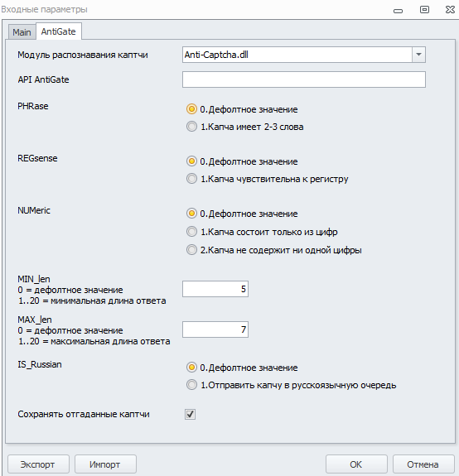This screenshot has height=476, width=459.
Task: Select IS_Russian send to Russian queue option
Action: pyautogui.click(x=191, y=385)
